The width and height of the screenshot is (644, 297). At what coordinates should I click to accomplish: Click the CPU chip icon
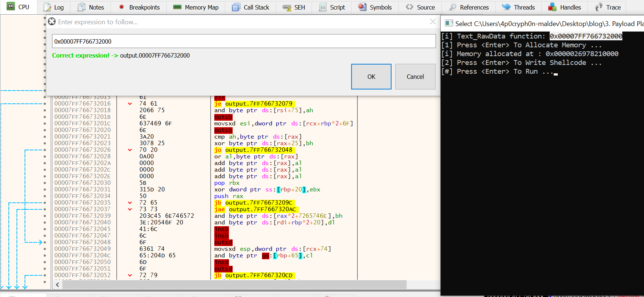11,7
